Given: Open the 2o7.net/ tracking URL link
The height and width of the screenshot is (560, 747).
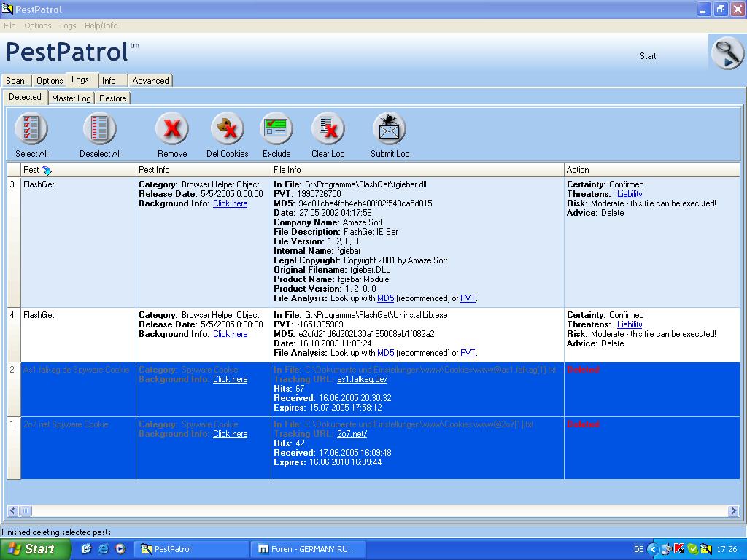Looking at the screenshot, I should tap(352, 434).
